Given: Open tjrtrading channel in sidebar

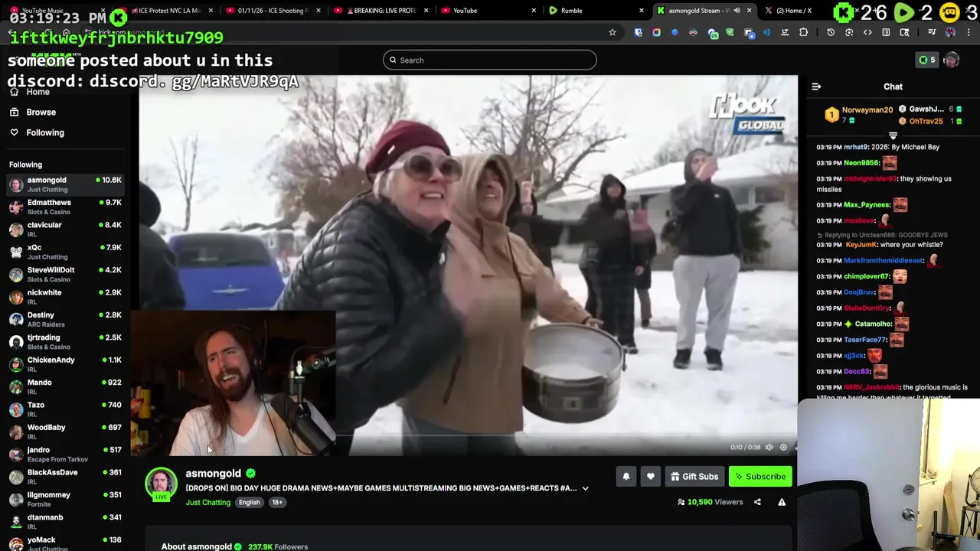Looking at the screenshot, I should [65, 341].
